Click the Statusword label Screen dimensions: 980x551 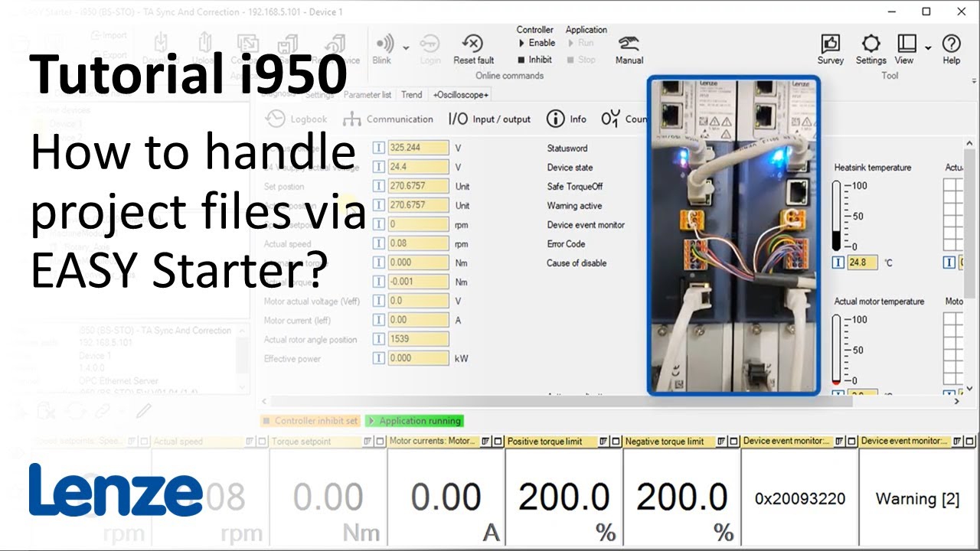(567, 148)
